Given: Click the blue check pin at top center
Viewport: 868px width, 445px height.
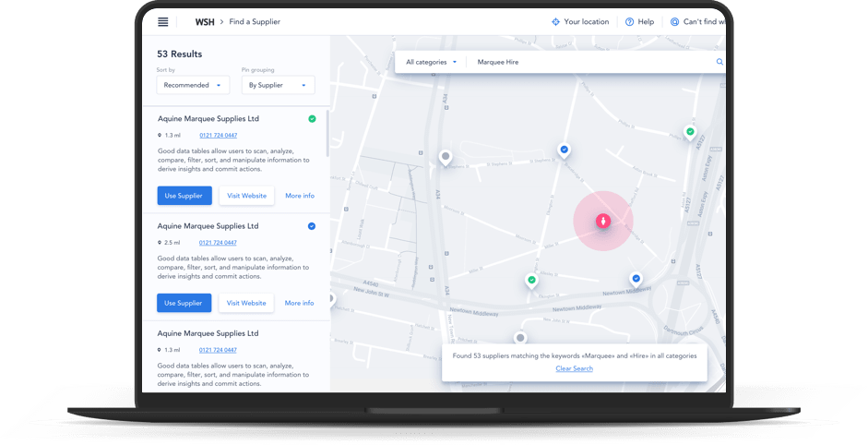Looking at the screenshot, I should (565, 149).
